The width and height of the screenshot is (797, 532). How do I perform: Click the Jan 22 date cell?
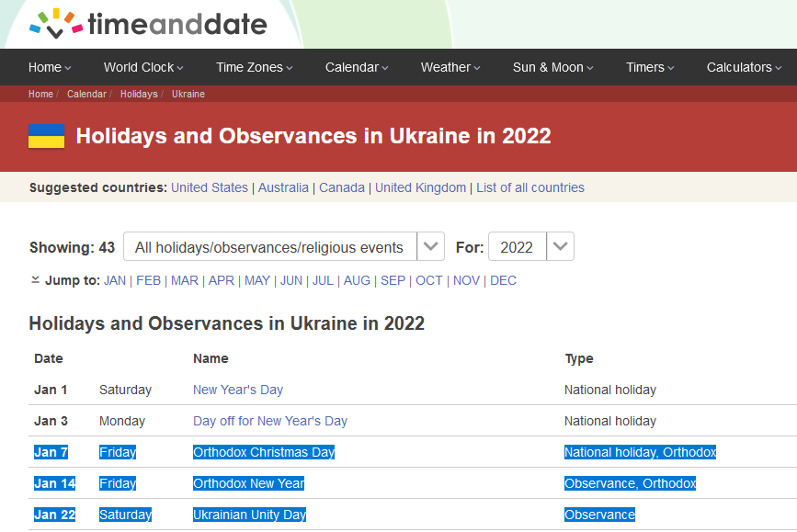(x=54, y=515)
